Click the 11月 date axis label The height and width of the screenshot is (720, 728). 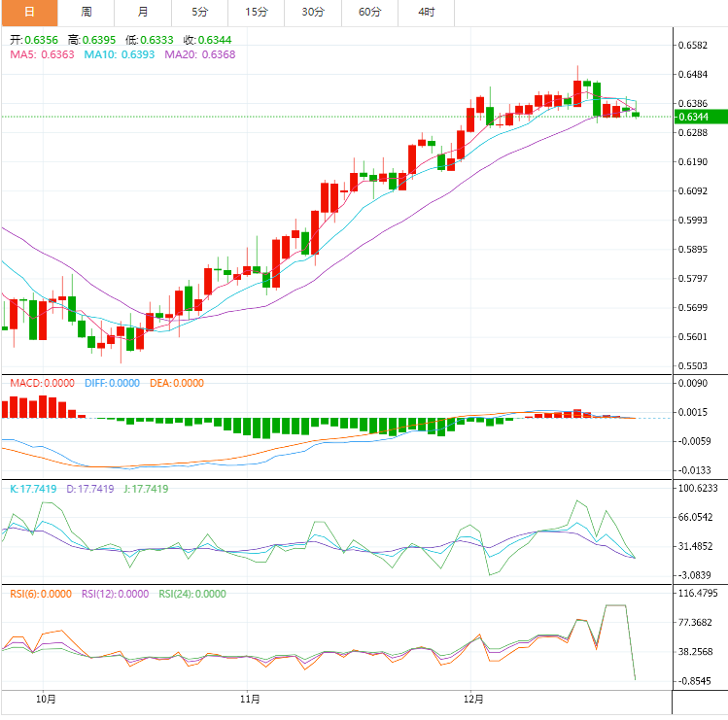[250, 700]
